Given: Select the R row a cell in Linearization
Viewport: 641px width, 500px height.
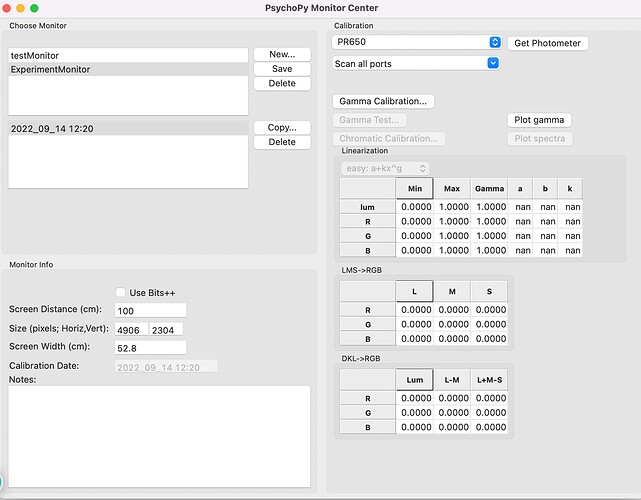Looking at the screenshot, I should [520, 222].
